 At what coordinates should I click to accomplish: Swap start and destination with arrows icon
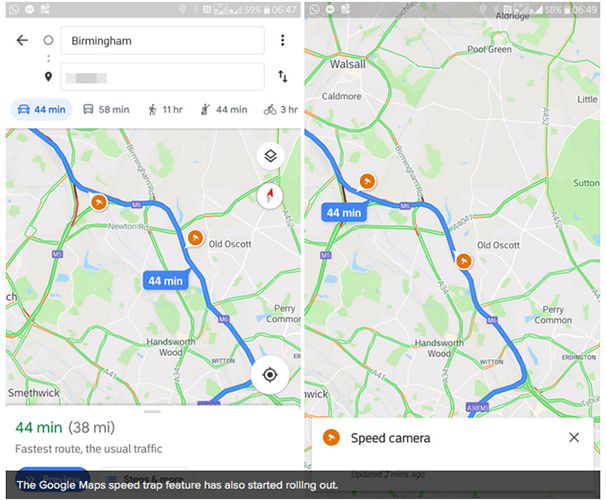(x=283, y=76)
